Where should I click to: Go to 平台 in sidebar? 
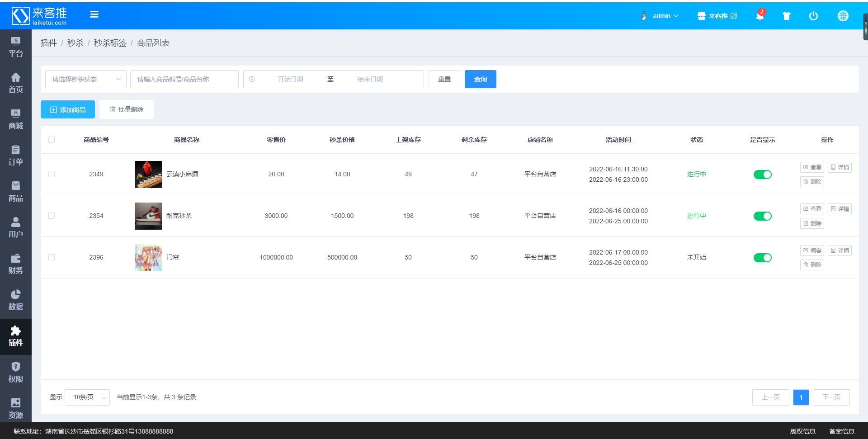coord(16,47)
